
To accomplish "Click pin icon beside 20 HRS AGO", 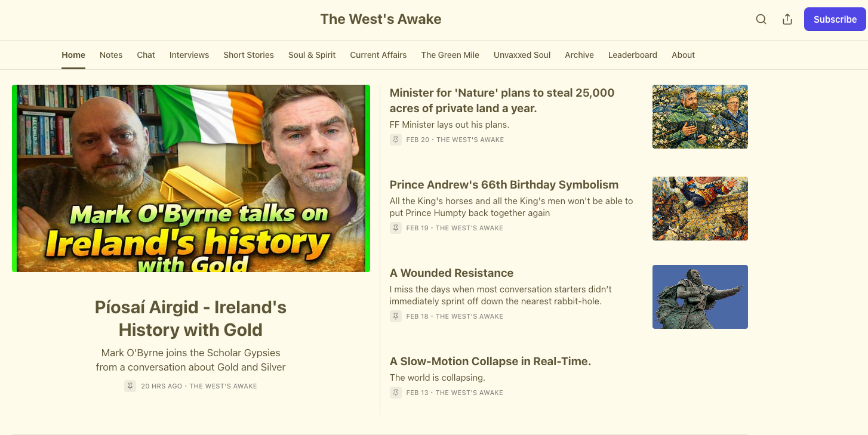I will click(x=130, y=386).
